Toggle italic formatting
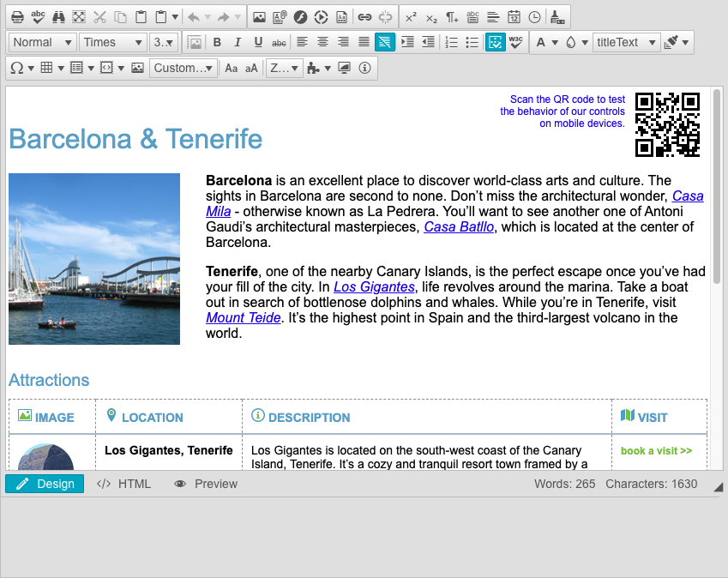The width and height of the screenshot is (728, 578). pos(238,42)
